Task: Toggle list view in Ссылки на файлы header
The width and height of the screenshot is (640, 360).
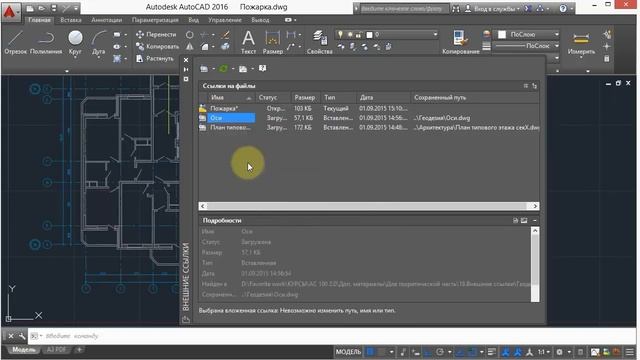Action: [526, 86]
